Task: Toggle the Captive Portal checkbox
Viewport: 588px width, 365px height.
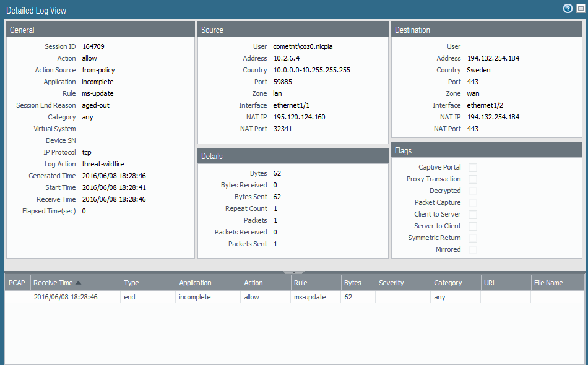Action: [x=473, y=168]
